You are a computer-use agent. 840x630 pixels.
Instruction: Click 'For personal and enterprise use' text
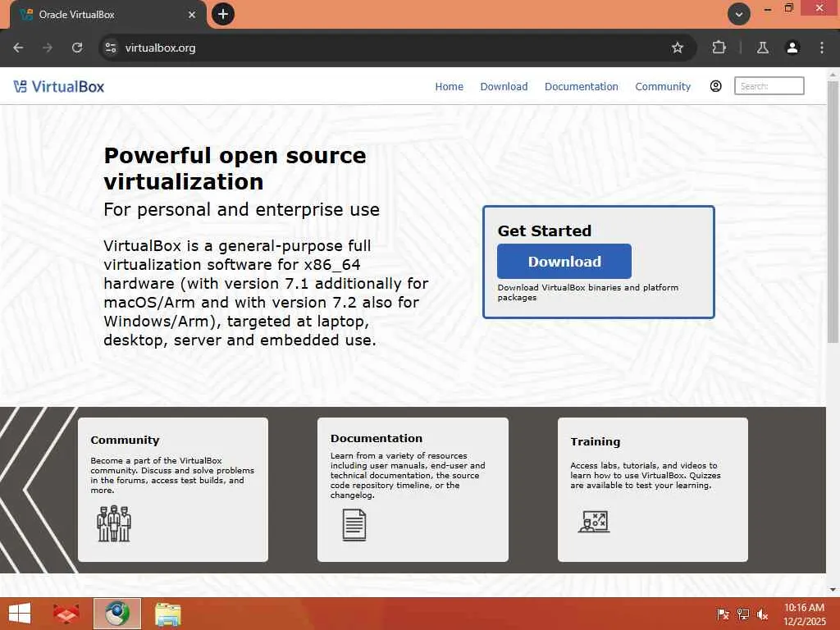tap(242, 209)
